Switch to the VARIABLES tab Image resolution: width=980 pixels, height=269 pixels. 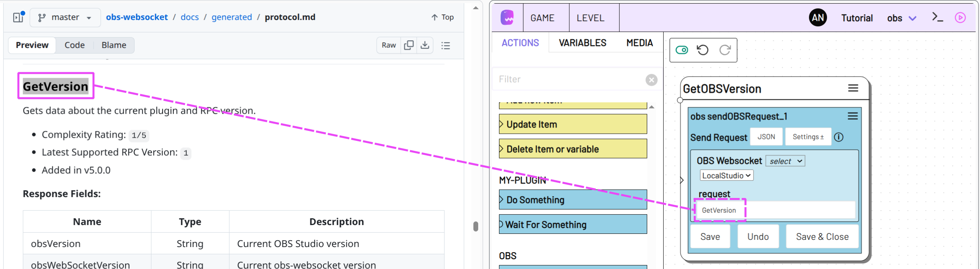pyautogui.click(x=582, y=43)
